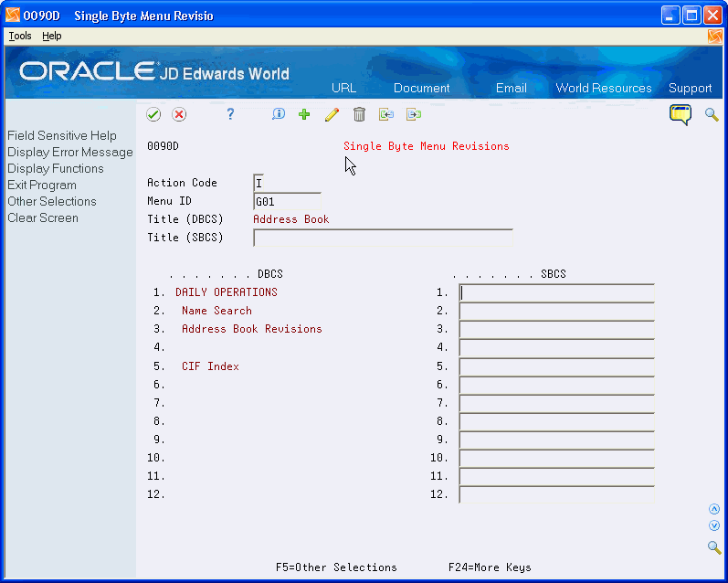Viewport: 728px width, 583px height.
Task: Select the Email banner tab
Action: 512,88
